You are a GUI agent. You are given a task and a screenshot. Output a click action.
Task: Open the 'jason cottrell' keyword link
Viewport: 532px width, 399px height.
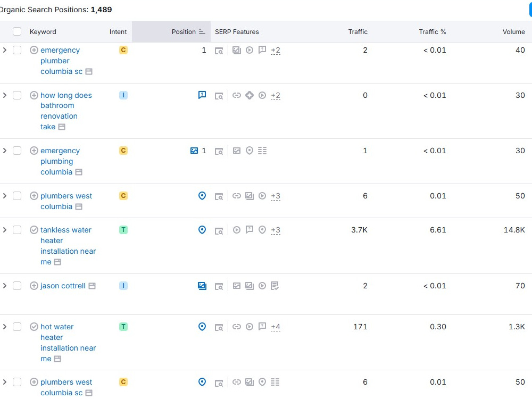pyautogui.click(x=63, y=286)
